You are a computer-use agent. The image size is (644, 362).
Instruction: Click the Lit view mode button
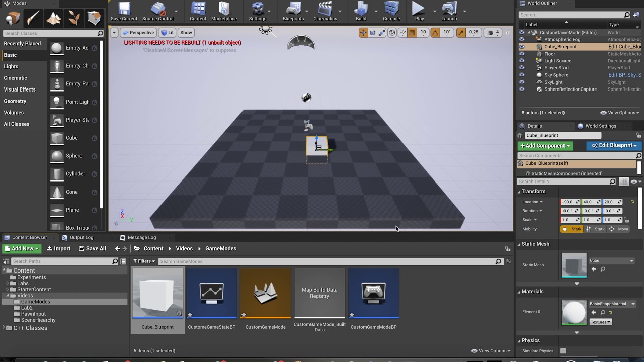coord(167,32)
